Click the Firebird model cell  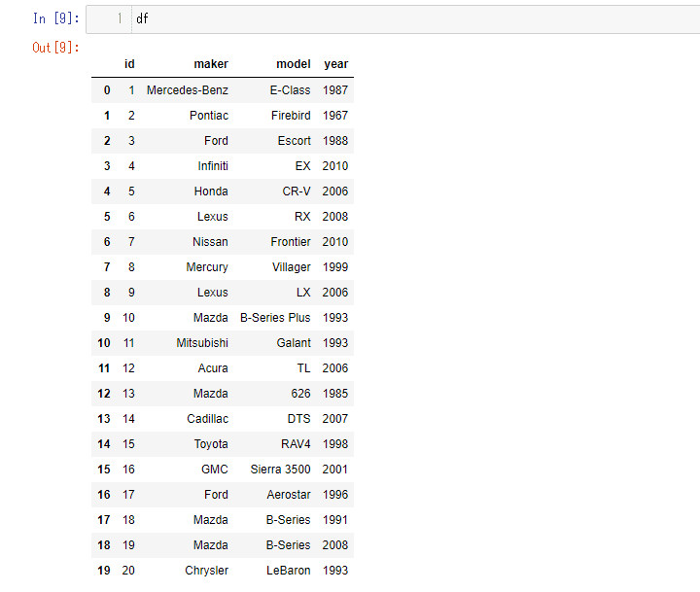click(x=291, y=116)
